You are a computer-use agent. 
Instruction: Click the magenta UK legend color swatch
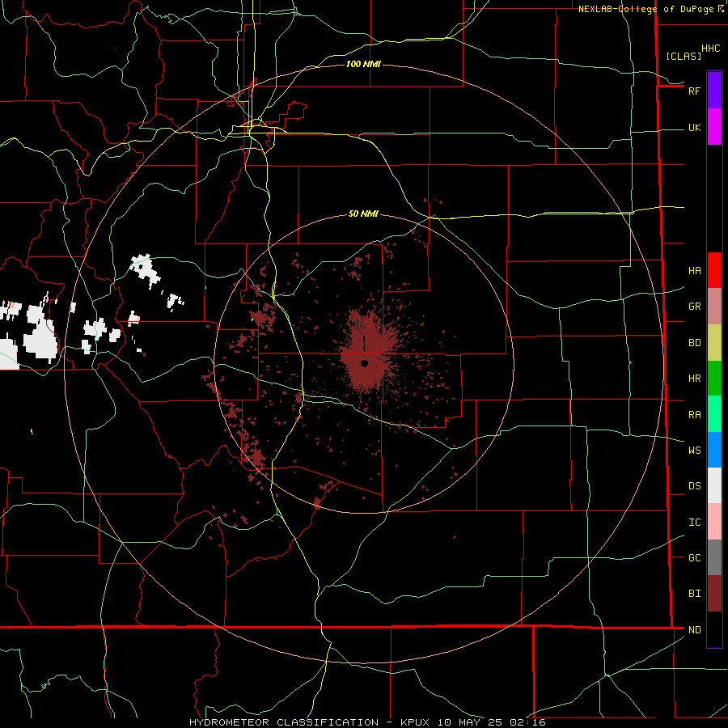point(714,127)
